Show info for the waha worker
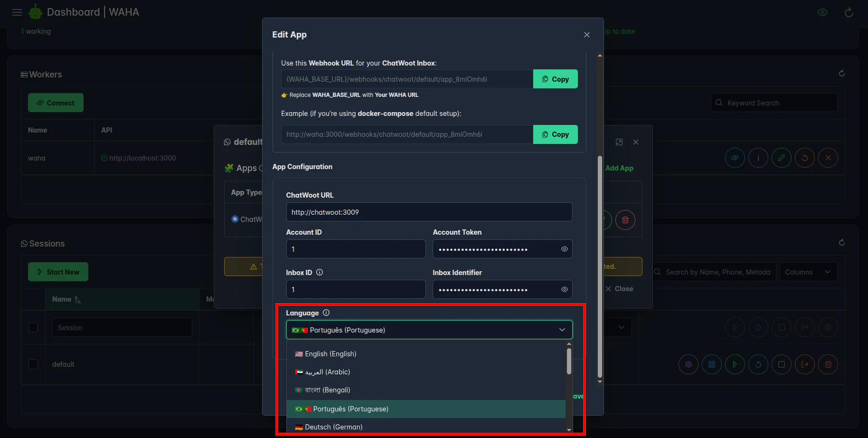The height and width of the screenshot is (438, 868). (x=758, y=158)
